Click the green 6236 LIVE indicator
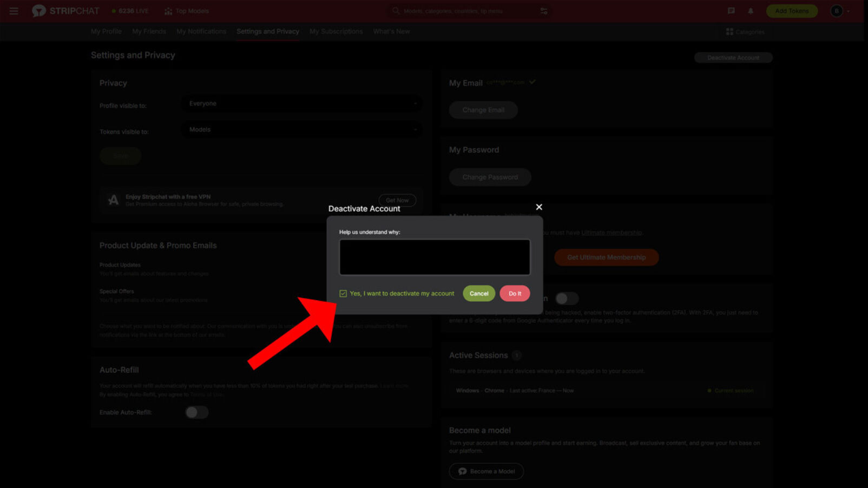Image resolution: width=868 pixels, height=488 pixels. click(130, 10)
